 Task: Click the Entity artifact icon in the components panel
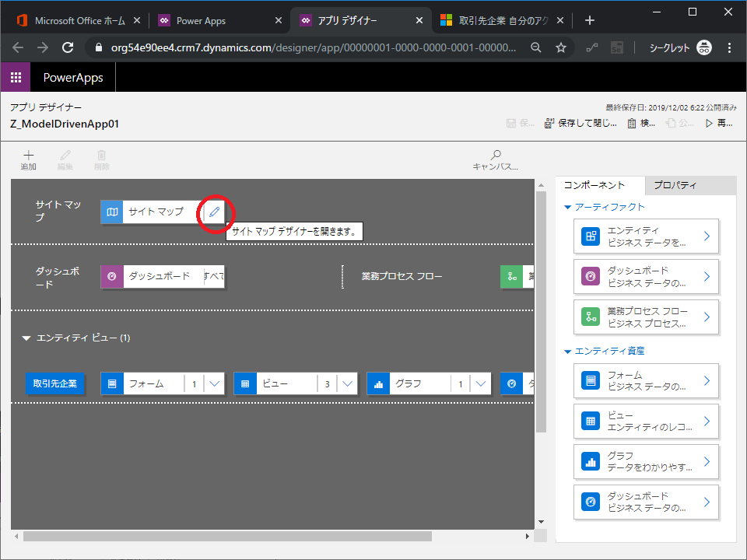591,236
